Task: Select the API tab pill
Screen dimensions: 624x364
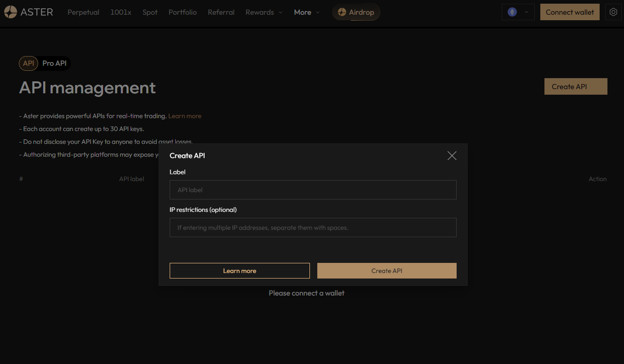Action: pos(29,63)
